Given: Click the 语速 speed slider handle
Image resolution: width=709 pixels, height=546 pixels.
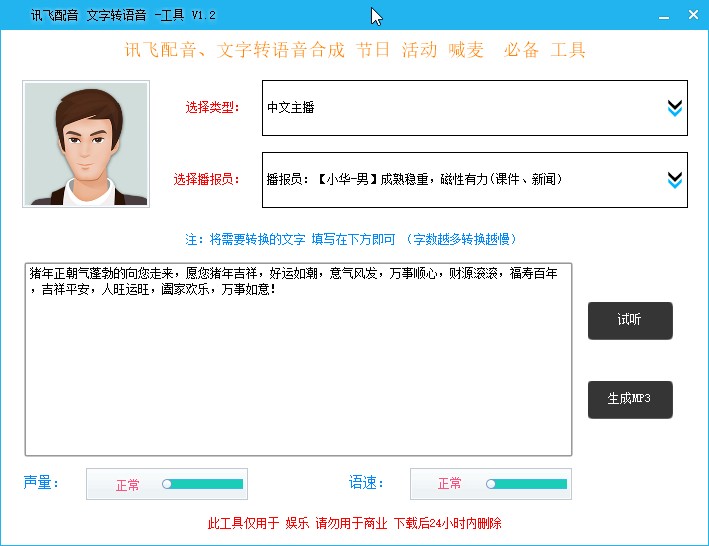Looking at the screenshot, I should [491, 484].
